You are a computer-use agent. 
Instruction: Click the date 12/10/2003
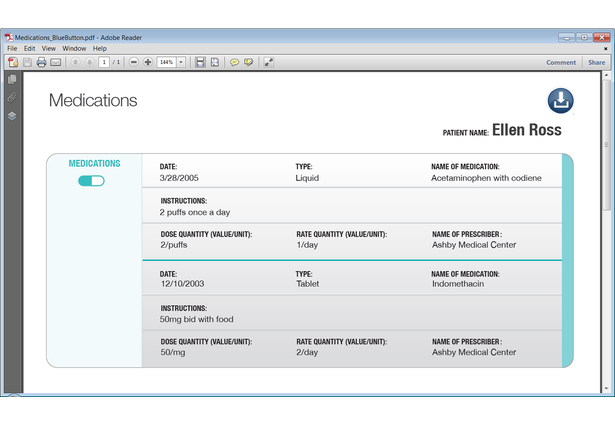(x=182, y=284)
